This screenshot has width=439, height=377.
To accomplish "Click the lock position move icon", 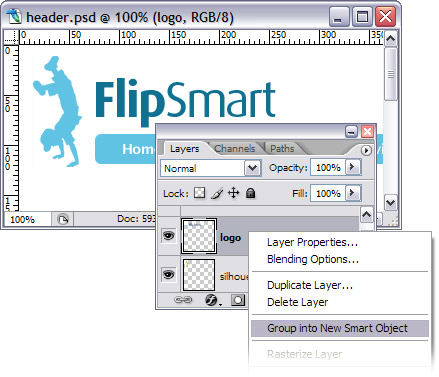I will pyautogui.click(x=234, y=193).
